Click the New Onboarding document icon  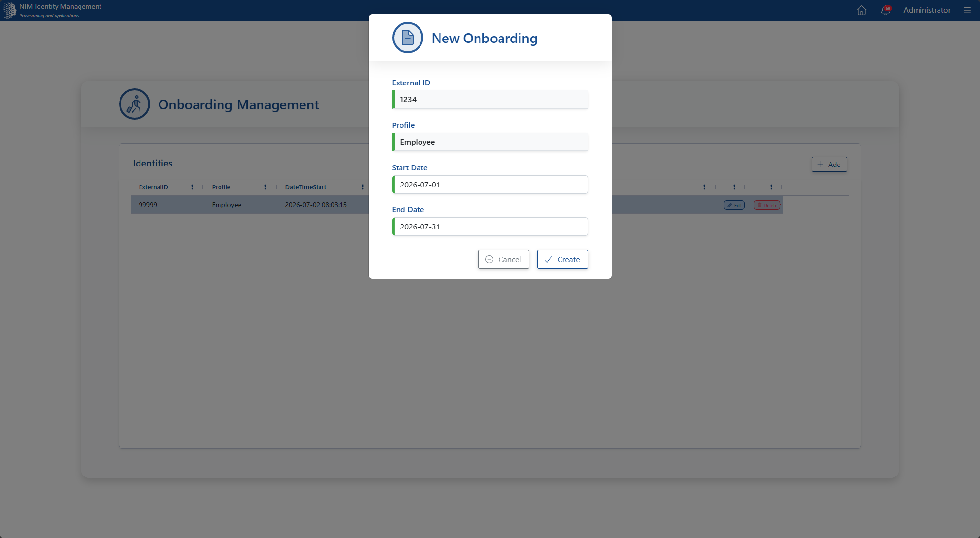[408, 38]
